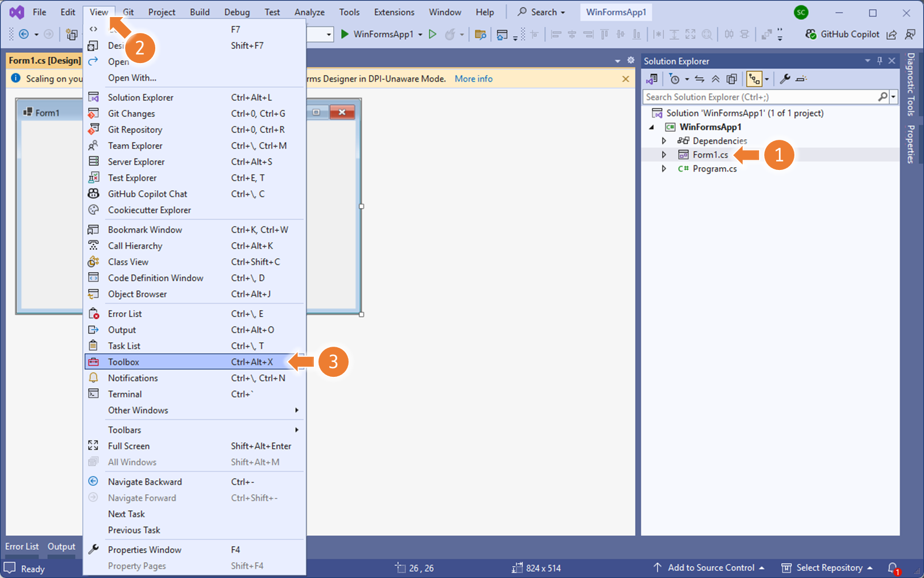Start debugging WinFormsApp1 with green play button
Image resolution: width=924 pixels, height=578 pixels.
(345, 34)
